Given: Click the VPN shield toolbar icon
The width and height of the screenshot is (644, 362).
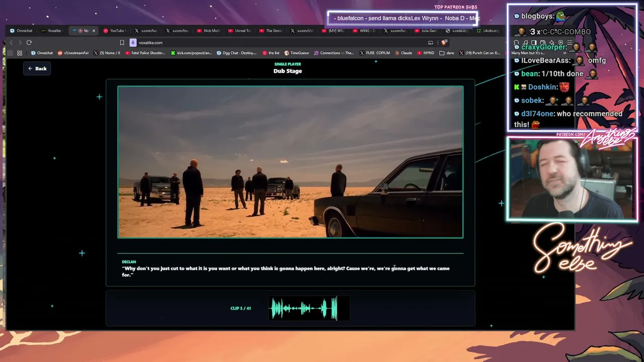Looking at the screenshot, I should pyautogui.click(x=560, y=43).
